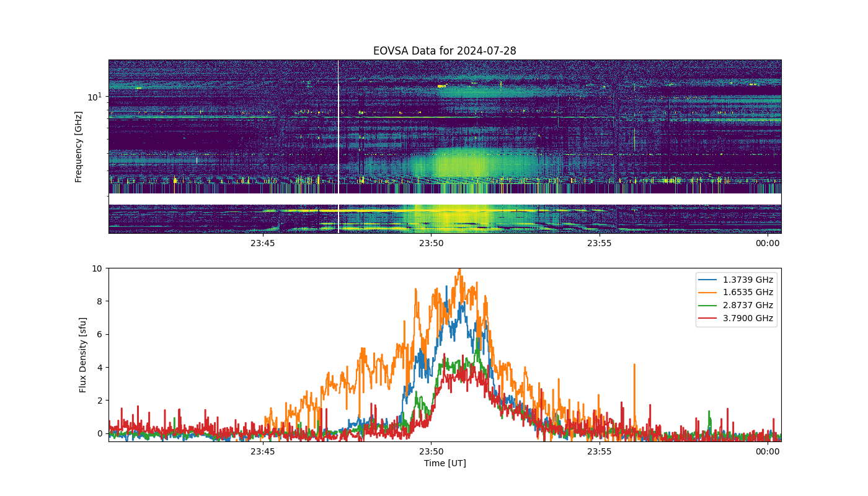Click the 23:55 tick label under the flux plot
The height and width of the screenshot is (496, 868).
point(600,451)
